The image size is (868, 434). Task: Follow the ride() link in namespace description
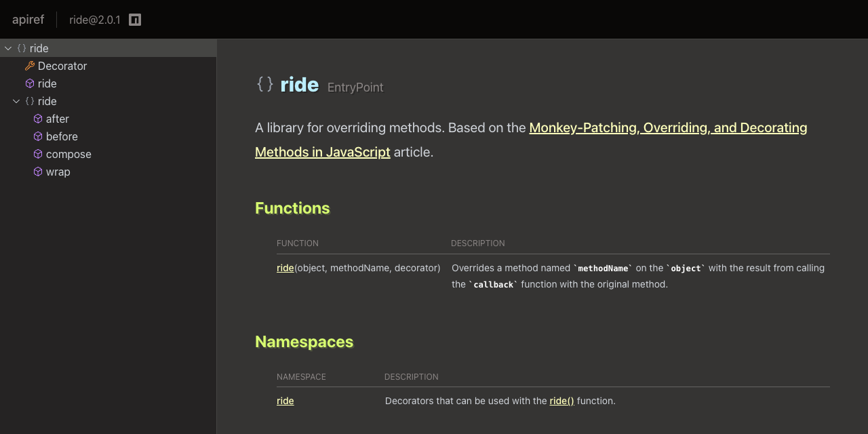pyautogui.click(x=562, y=401)
